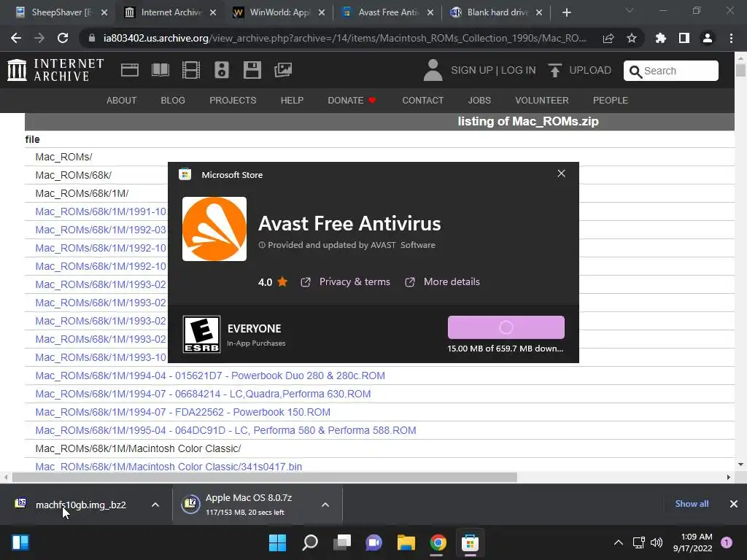Switch to the Blank hard drive tab

tap(496, 12)
